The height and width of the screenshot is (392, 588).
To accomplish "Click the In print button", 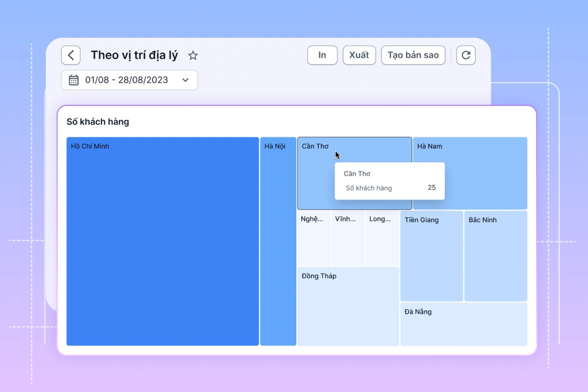I will [x=322, y=55].
